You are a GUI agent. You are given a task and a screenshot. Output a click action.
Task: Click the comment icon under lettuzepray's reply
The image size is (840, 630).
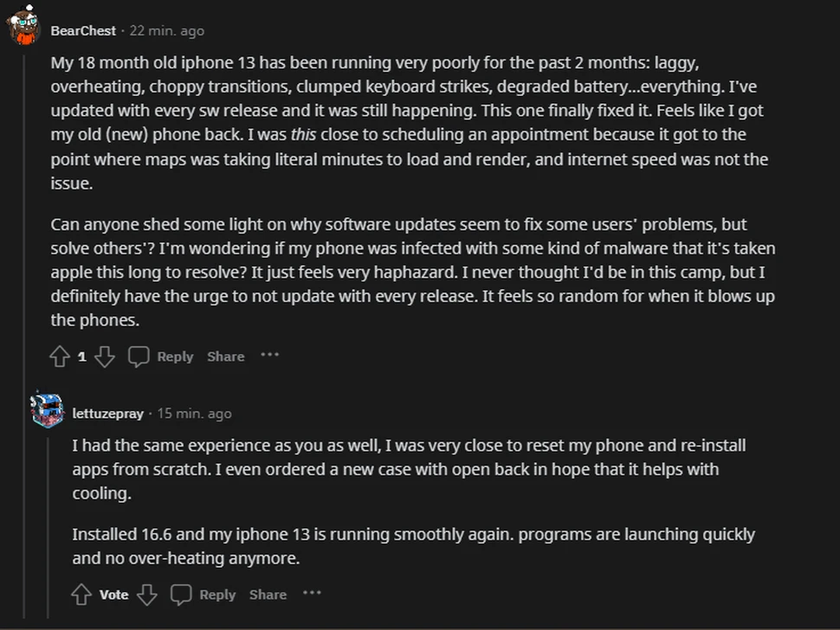coord(181,595)
